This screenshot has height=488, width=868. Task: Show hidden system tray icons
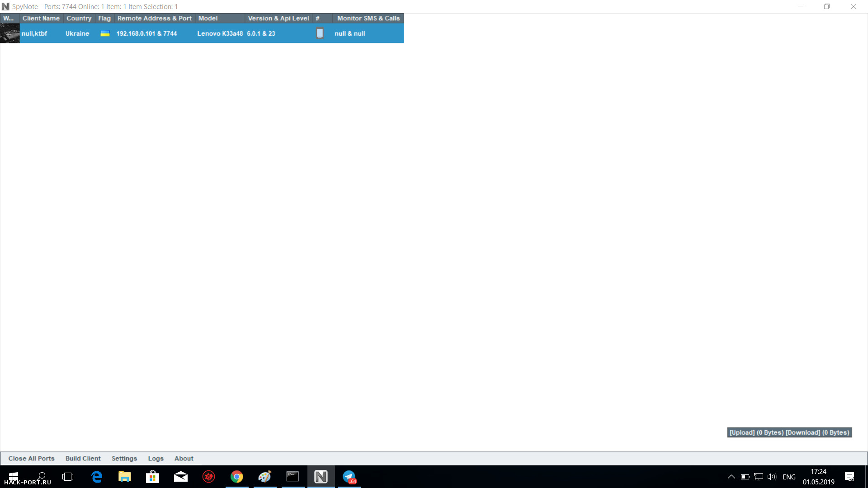pyautogui.click(x=731, y=477)
